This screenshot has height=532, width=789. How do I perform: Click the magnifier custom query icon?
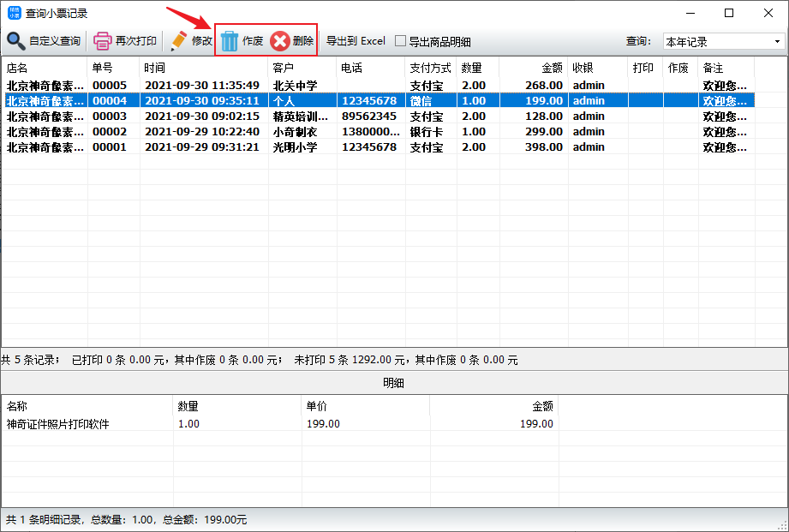click(x=16, y=41)
